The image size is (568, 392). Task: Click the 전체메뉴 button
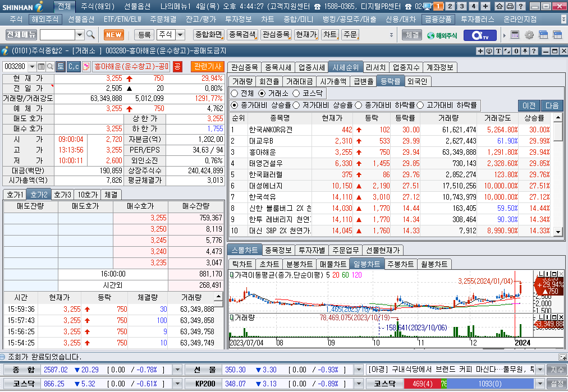coord(21,35)
